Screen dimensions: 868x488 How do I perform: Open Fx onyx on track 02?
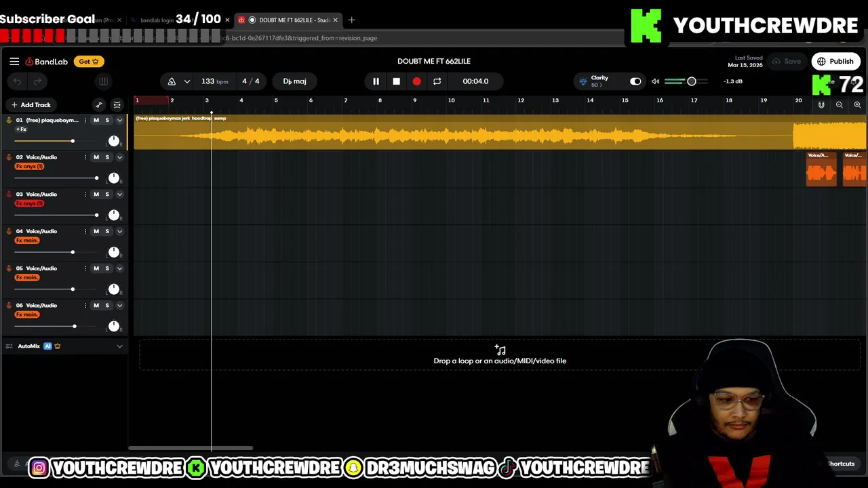pyautogui.click(x=29, y=167)
